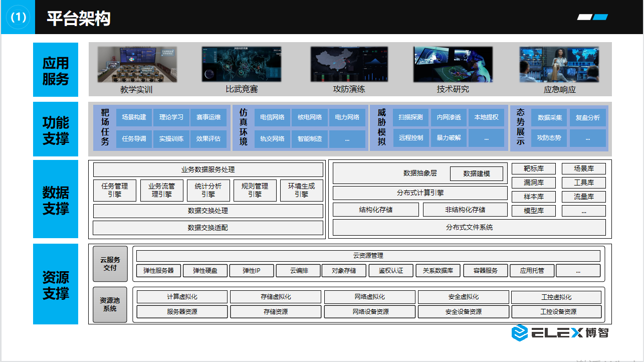Open the 教学实训 thumbnail image
The image size is (644, 362).
136,65
